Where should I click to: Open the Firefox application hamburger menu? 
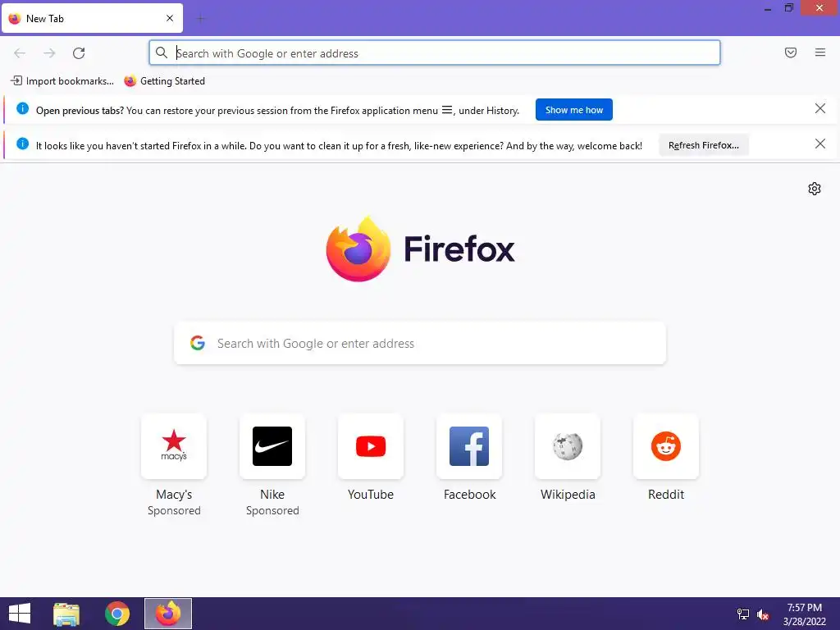tap(820, 52)
